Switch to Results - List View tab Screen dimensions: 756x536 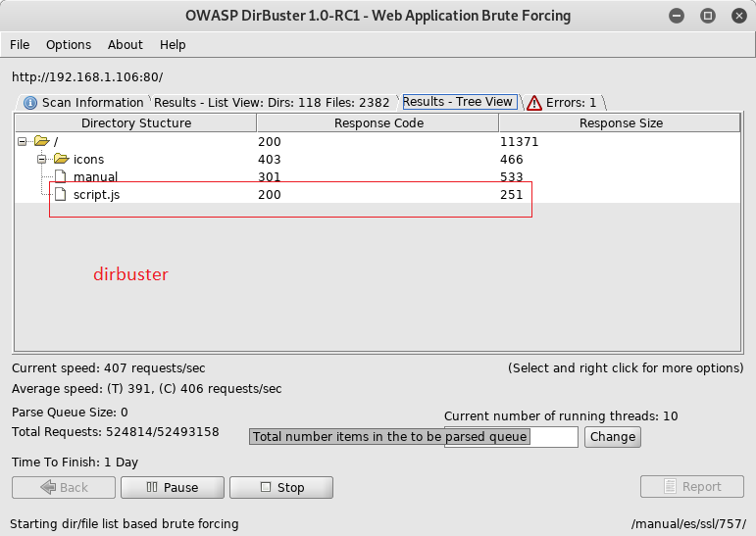pos(272,102)
